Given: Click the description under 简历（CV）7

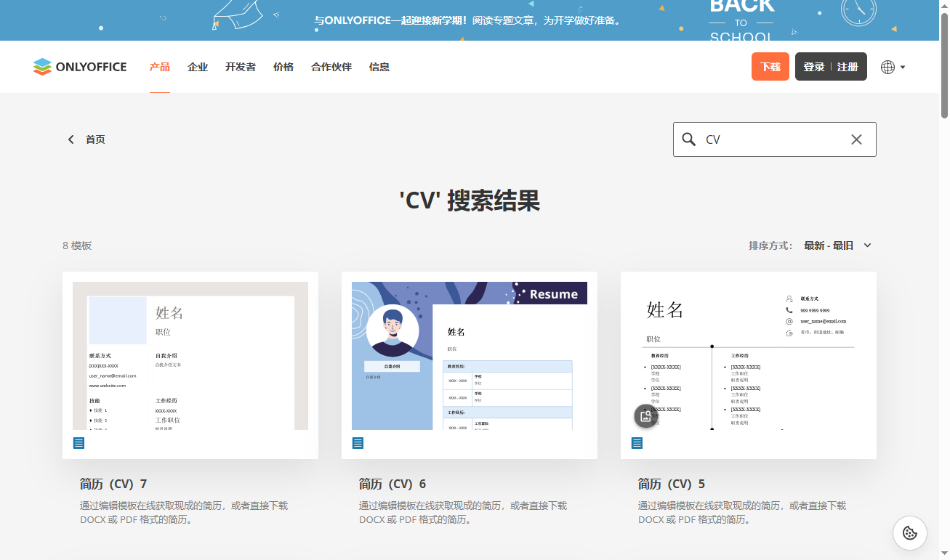Looking at the screenshot, I should click(184, 513).
